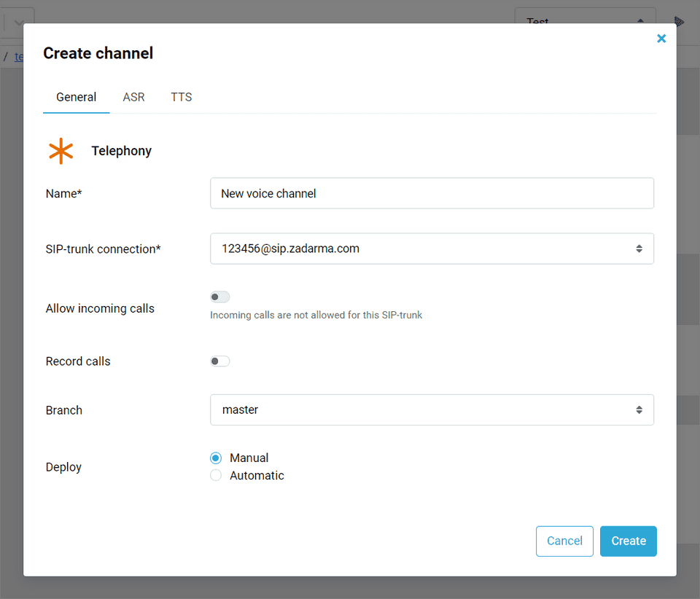Go to the TTS tab
Viewport: 700px width, 599px height.
pyautogui.click(x=182, y=97)
